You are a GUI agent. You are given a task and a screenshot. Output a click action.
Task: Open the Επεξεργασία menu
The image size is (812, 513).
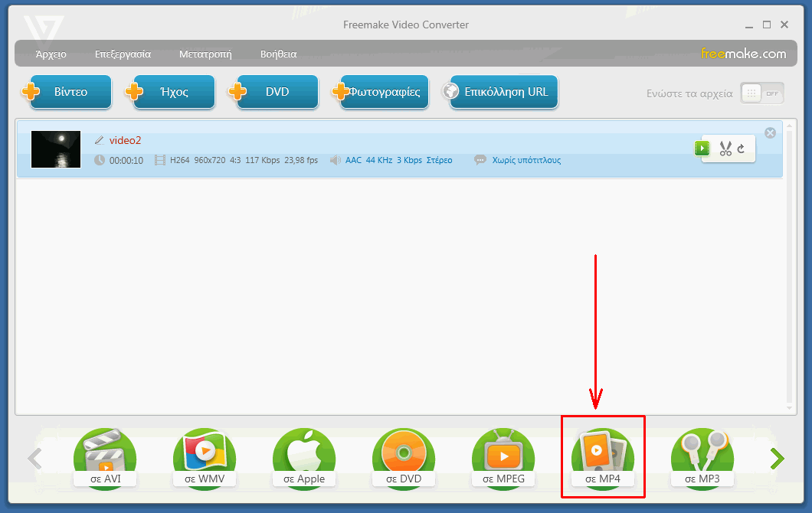[x=123, y=54]
